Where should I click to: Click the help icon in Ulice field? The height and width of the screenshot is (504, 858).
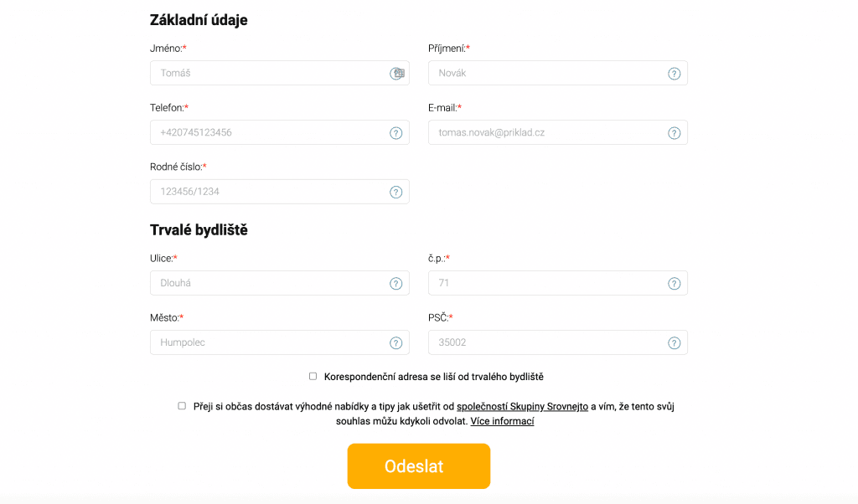pyautogui.click(x=396, y=284)
